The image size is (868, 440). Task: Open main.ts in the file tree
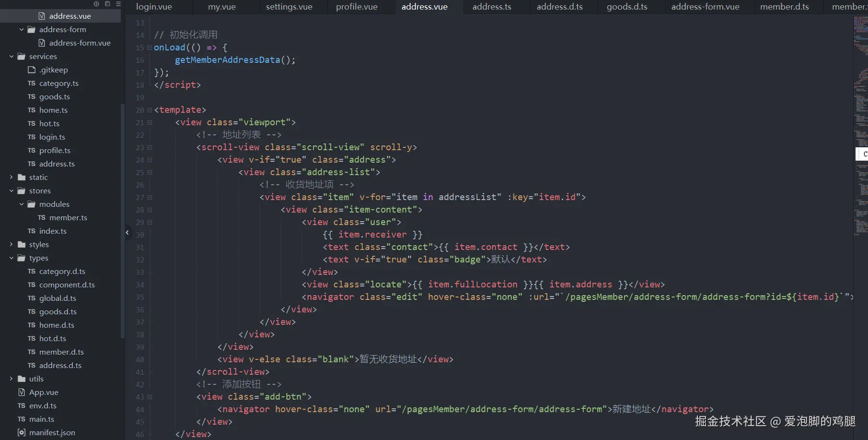[42, 419]
